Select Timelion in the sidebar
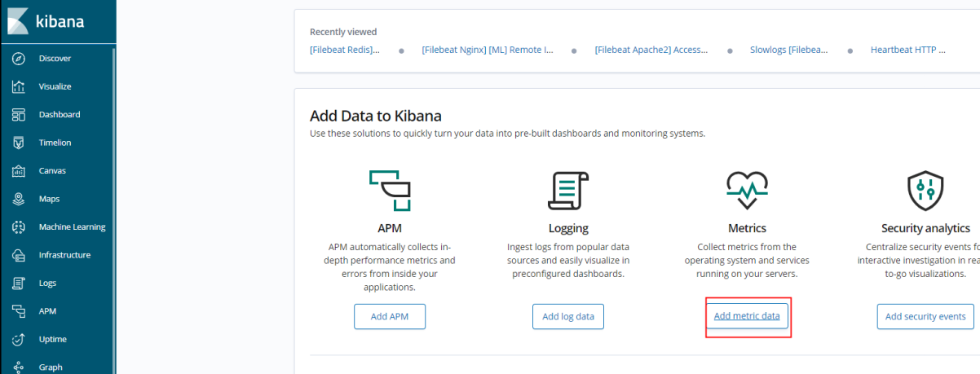Image resolution: width=980 pixels, height=374 pixels. pyautogui.click(x=55, y=143)
